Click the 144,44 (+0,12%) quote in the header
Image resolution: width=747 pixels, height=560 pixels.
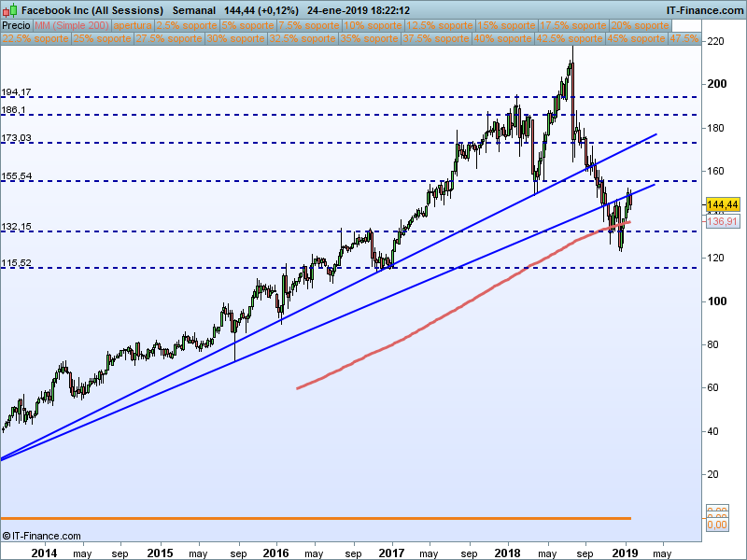pyautogui.click(x=261, y=10)
